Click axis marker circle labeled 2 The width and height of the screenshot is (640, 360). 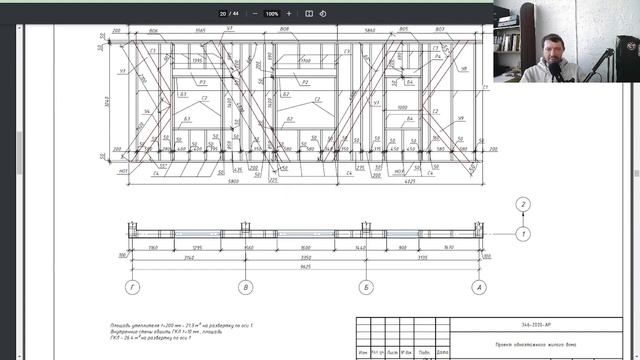coord(523,204)
